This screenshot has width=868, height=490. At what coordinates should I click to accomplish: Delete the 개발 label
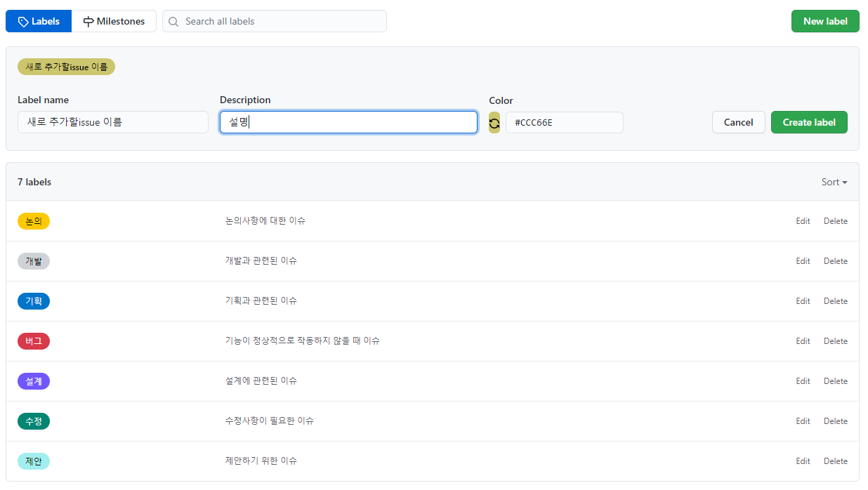(835, 260)
